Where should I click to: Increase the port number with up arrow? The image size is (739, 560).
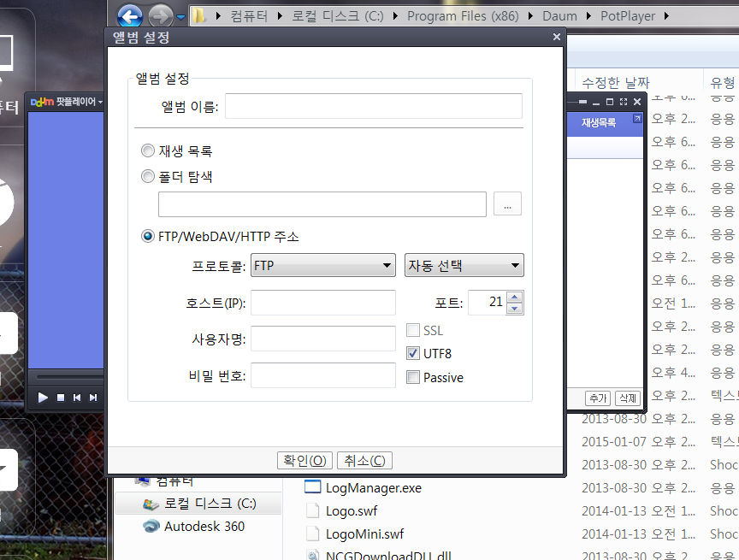click(515, 298)
